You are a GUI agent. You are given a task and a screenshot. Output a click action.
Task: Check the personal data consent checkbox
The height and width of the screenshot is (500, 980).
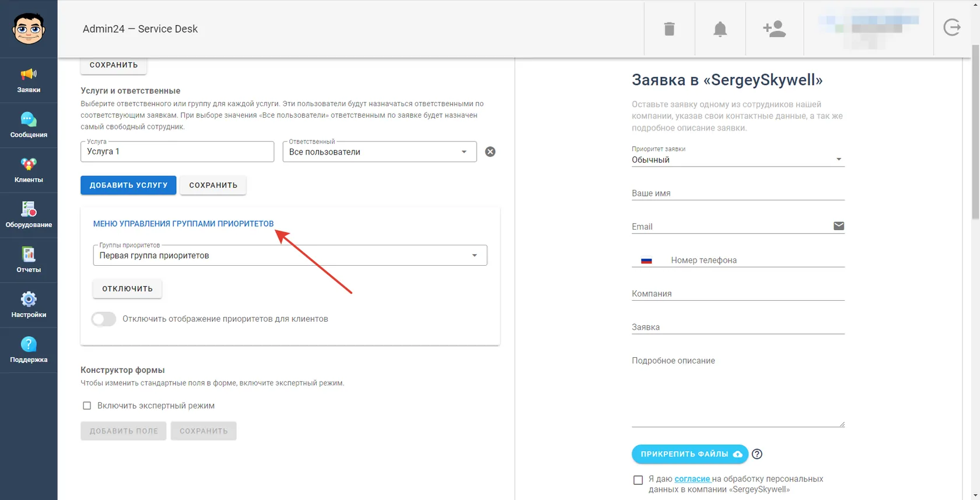(638, 480)
